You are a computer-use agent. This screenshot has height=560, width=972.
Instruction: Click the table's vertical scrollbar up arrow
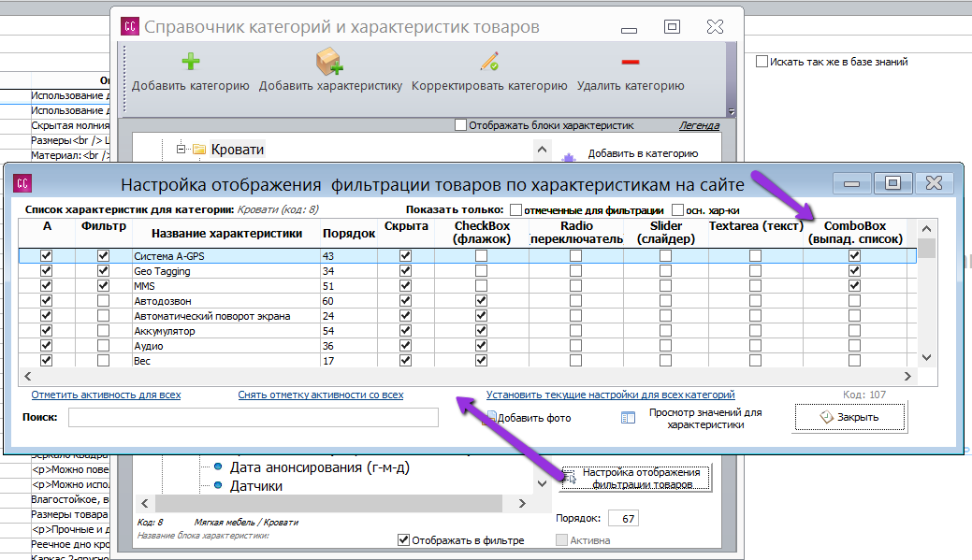(927, 229)
